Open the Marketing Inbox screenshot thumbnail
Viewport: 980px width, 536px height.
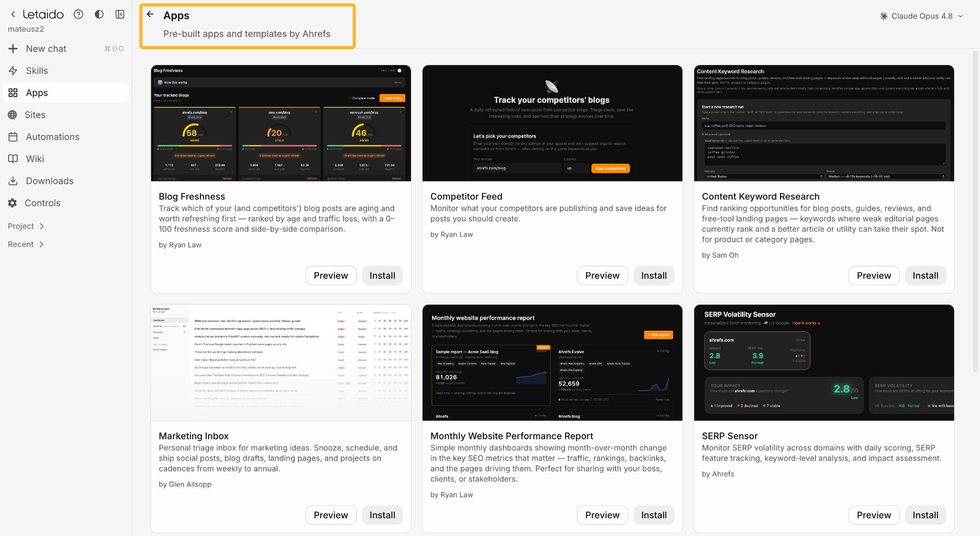(x=281, y=363)
